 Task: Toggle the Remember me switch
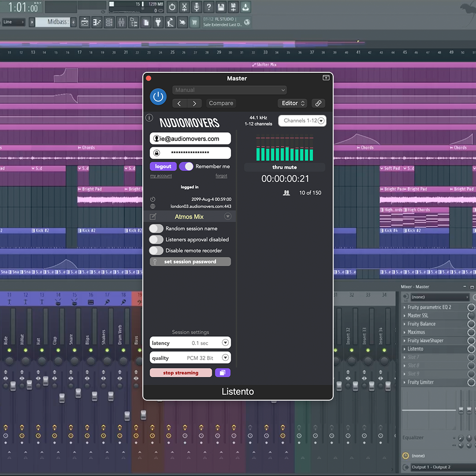(186, 166)
